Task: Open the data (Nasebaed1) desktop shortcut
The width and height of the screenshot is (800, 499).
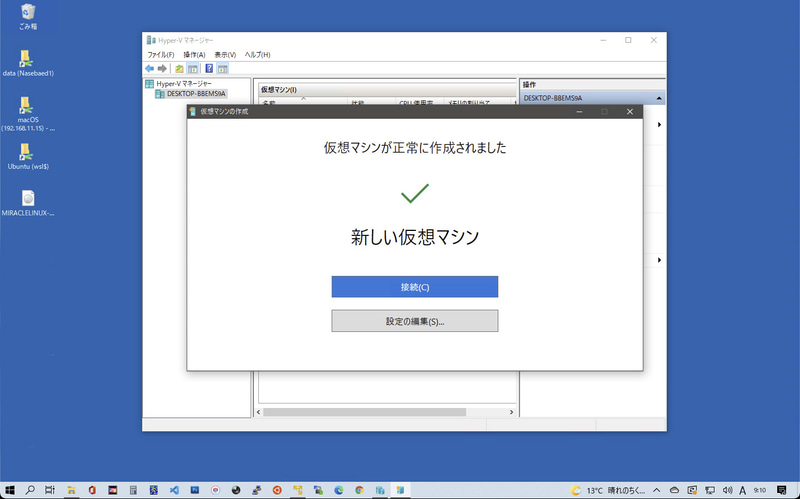Action: pyautogui.click(x=28, y=63)
